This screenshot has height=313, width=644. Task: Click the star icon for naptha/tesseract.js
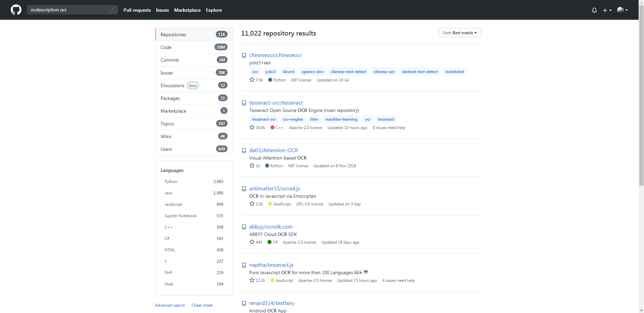[252, 280]
